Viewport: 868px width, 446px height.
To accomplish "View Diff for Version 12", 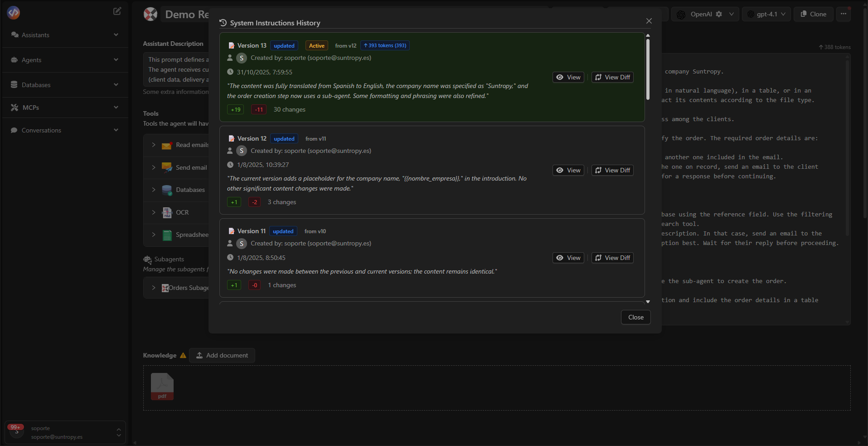I will tap(612, 170).
